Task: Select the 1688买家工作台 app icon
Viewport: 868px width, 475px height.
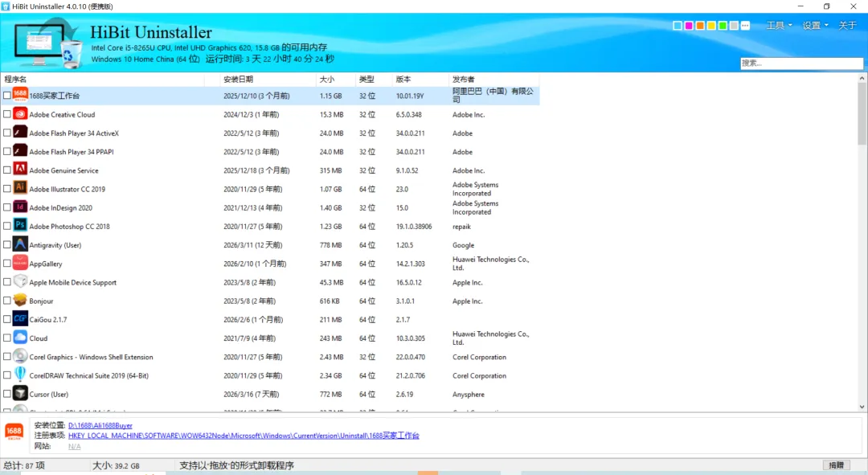Action: [x=20, y=95]
